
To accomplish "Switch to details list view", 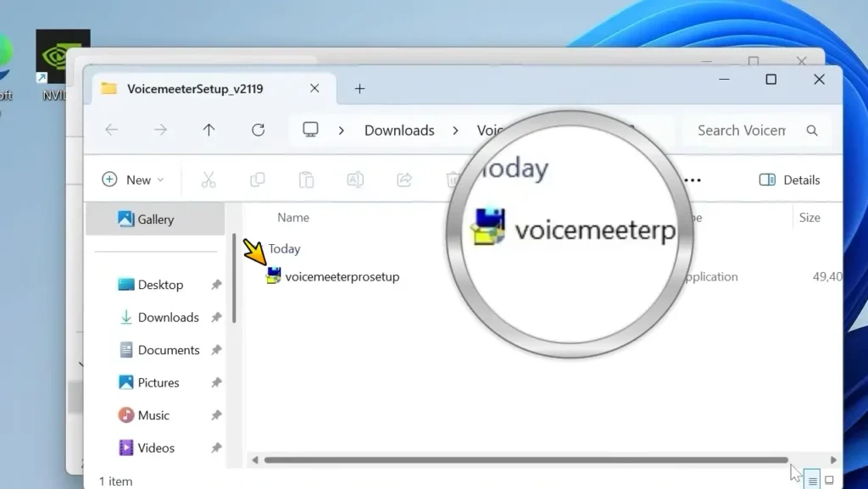I will 812,481.
